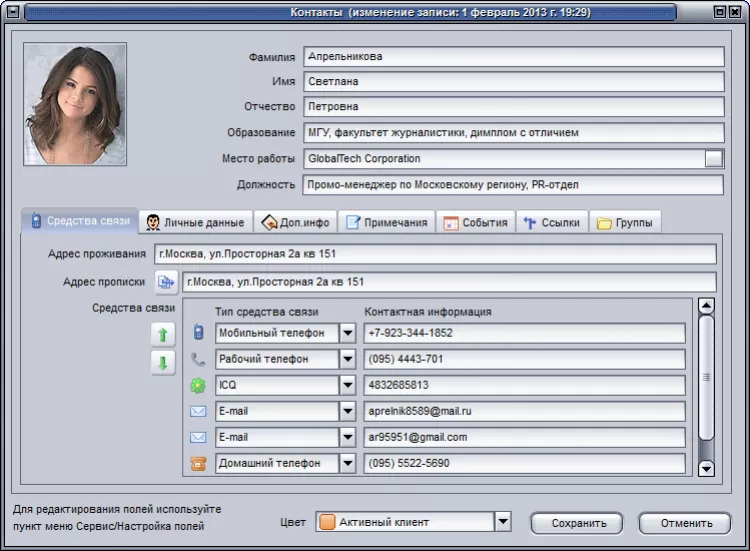Click the ar95951@gmail.com email field
Screen dimensions: 750x551
524,437
